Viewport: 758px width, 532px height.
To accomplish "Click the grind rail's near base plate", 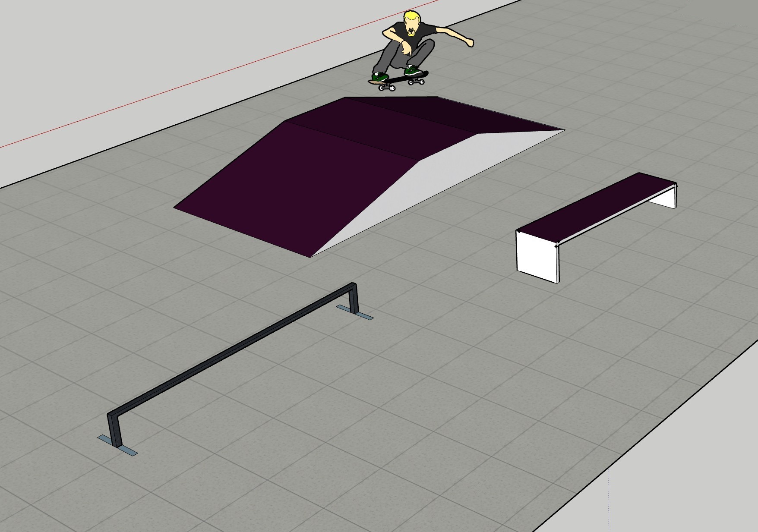I will [117, 445].
